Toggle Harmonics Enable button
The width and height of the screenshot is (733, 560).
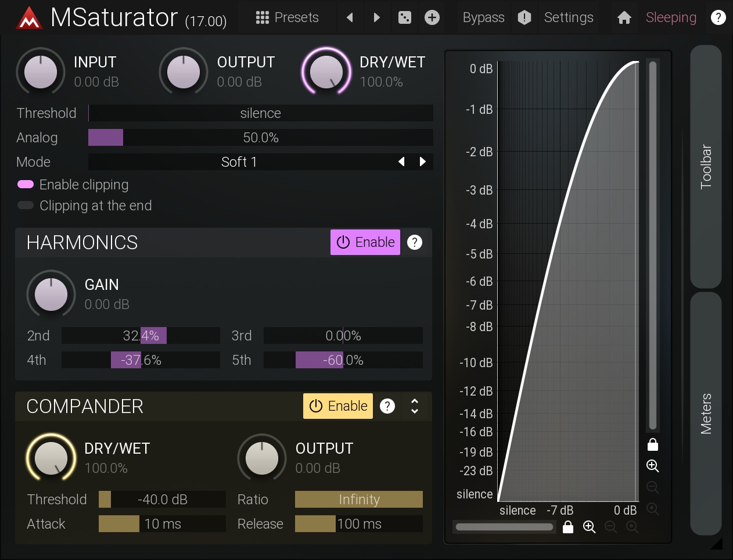(365, 242)
